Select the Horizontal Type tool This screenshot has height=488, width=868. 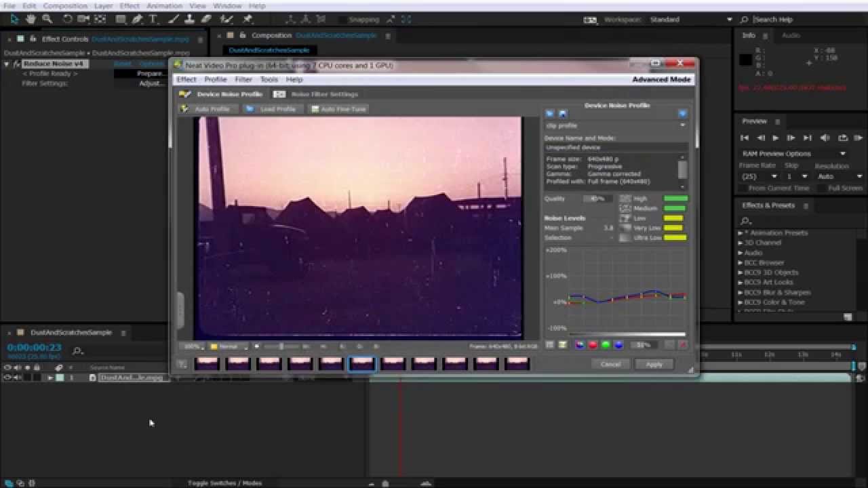point(153,19)
